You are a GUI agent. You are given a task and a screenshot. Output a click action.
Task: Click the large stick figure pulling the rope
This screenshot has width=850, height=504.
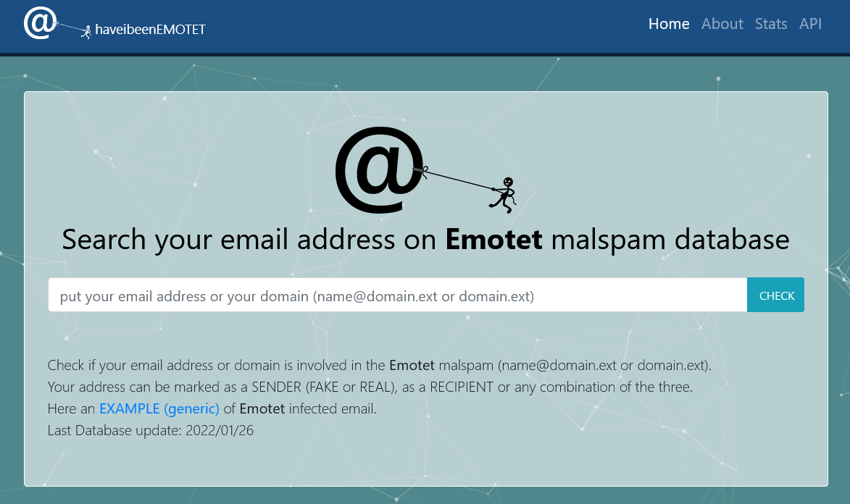click(504, 194)
